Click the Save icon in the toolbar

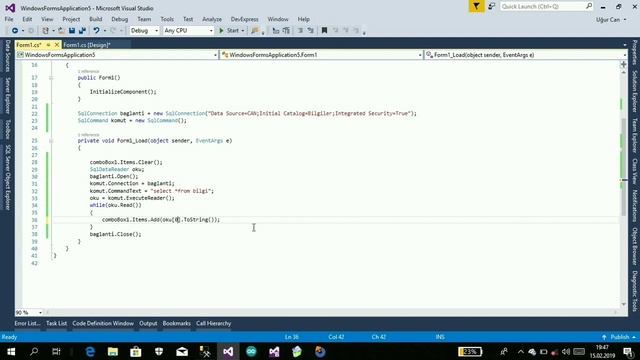(x=72, y=31)
